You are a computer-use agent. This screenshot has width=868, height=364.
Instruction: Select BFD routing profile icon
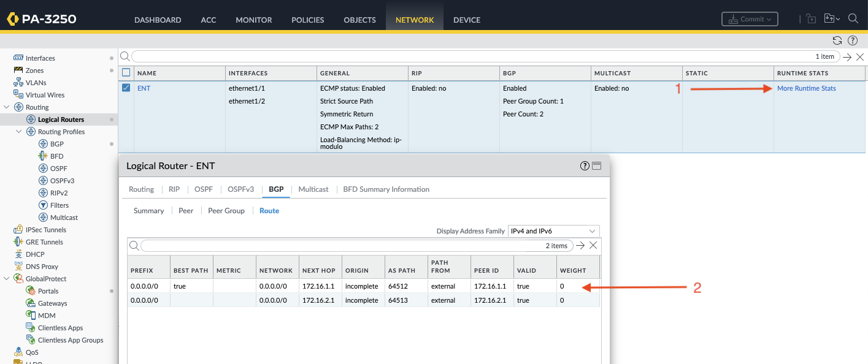pyautogui.click(x=43, y=156)
